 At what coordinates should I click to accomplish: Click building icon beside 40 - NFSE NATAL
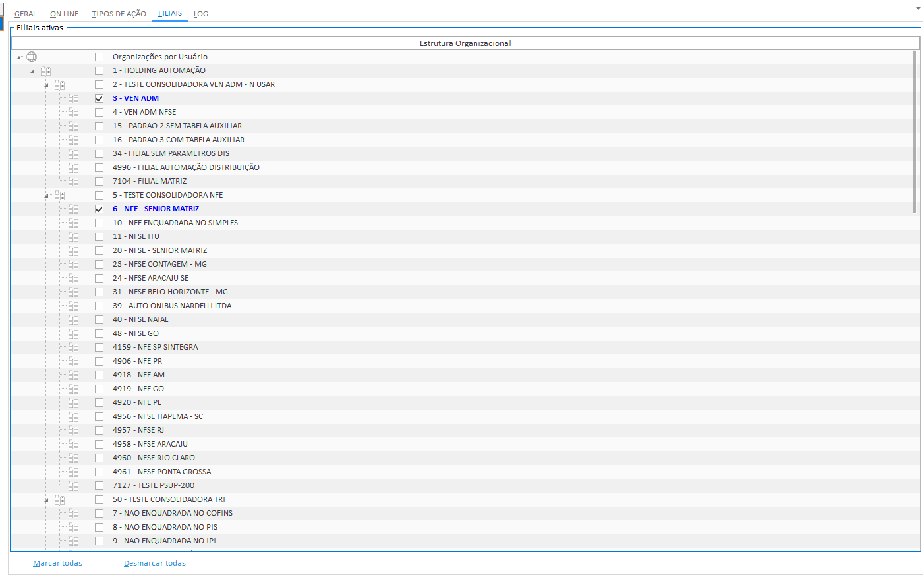(73, 319)
